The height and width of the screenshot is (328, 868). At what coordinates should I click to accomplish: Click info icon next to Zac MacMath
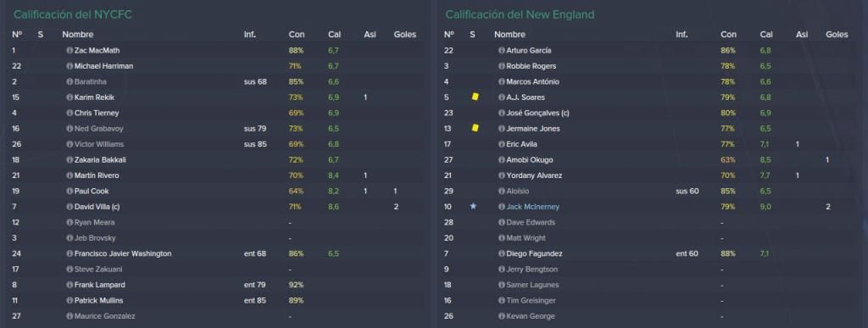click(x=70, y=50)
